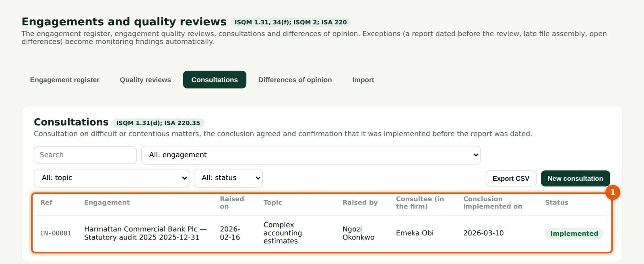The height and width of the screenshot is (264, 644).
Task: Click into the Search field
Action: 85,155
